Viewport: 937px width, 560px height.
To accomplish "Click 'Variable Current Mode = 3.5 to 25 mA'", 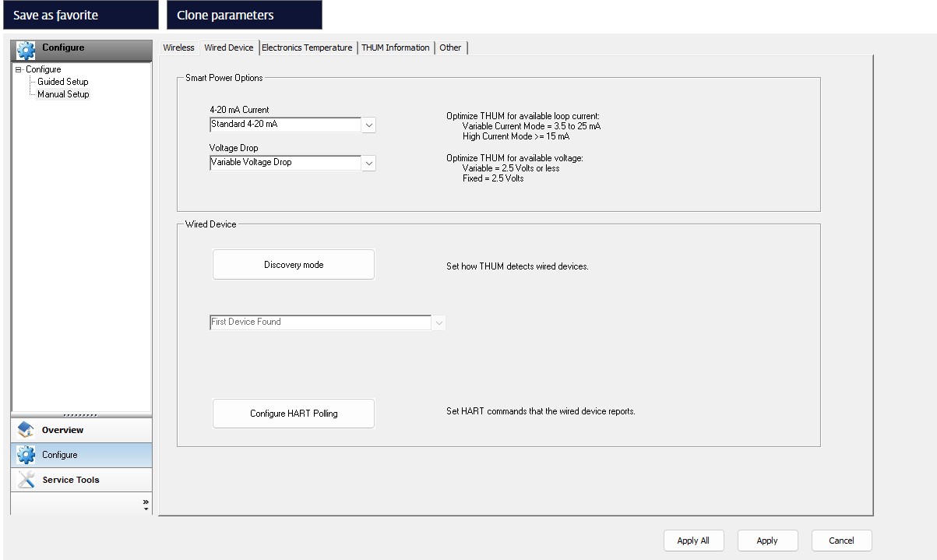I will click(x=531, y=126).
